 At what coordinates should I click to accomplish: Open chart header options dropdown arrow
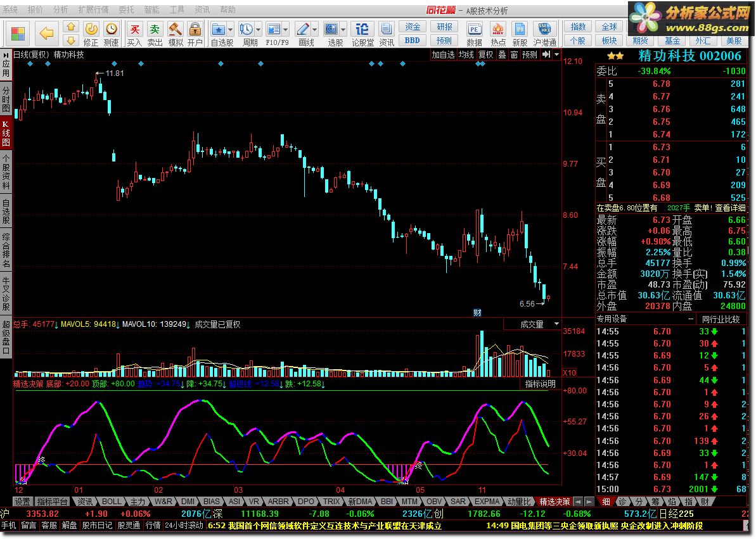click(x=557, y=54)
